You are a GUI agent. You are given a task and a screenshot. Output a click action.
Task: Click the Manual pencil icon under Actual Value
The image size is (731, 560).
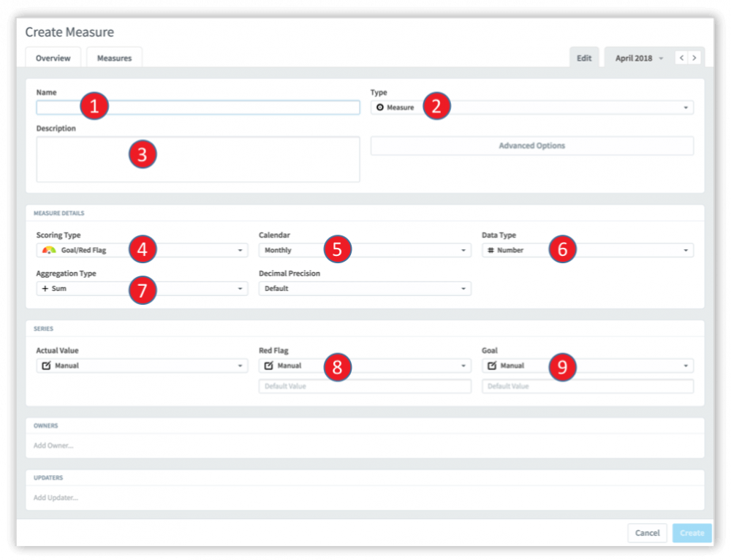click(x=45, y=365)
